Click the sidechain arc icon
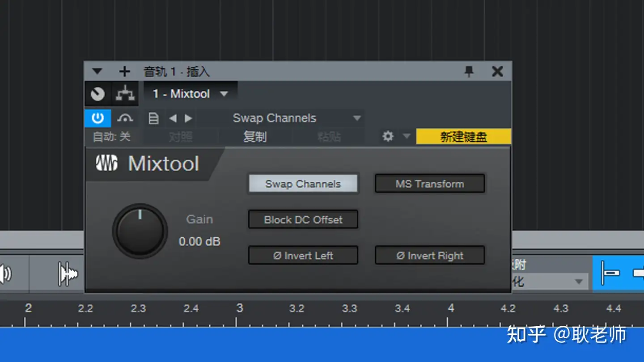 click(x=125, y=118)
